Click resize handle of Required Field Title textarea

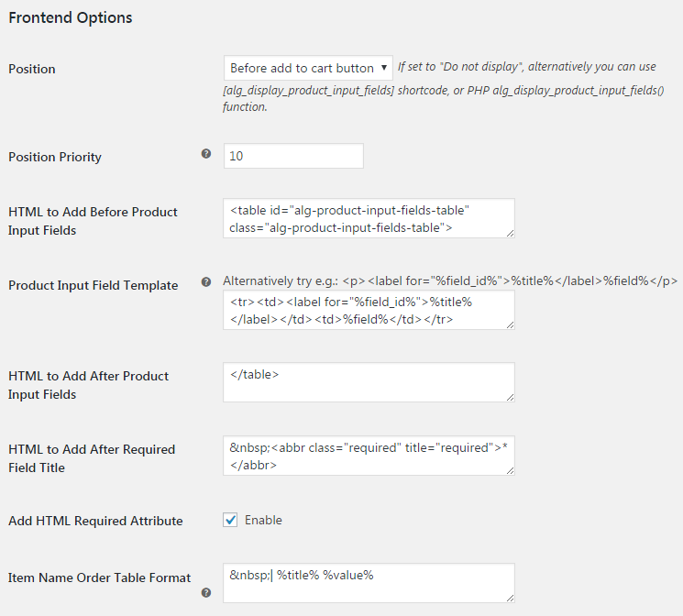509,469
